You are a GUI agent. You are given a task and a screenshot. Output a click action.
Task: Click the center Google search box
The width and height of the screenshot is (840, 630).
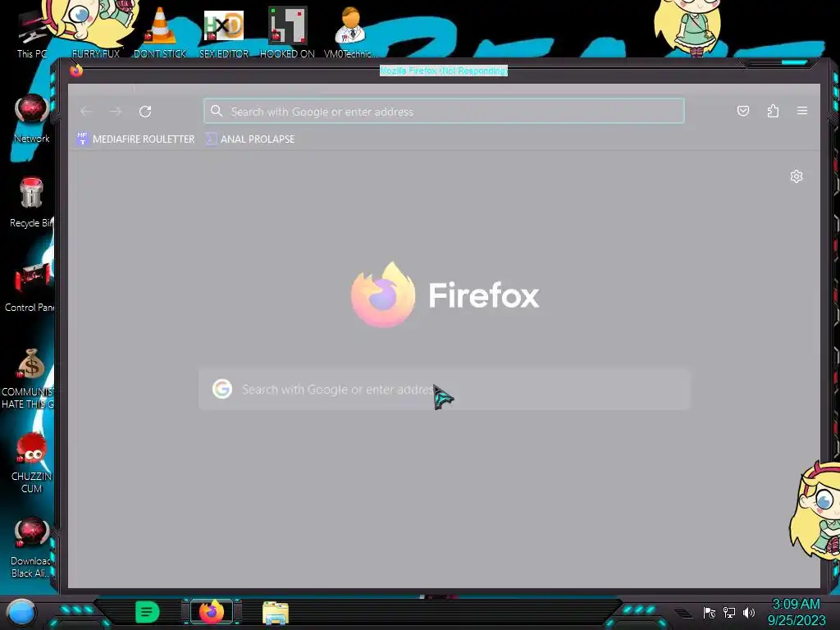point(444,390)
